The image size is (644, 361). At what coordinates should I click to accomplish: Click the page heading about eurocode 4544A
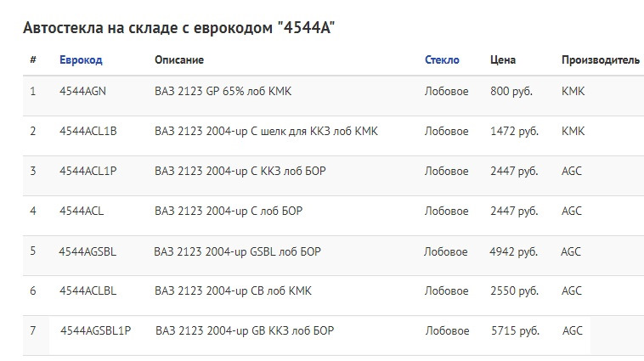point(179,28)
